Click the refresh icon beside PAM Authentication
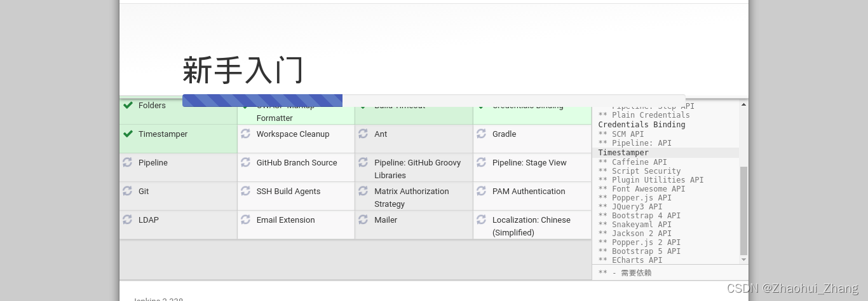Image resolution: width=868 pixels, height=301 pixels. tap(481, 192)
